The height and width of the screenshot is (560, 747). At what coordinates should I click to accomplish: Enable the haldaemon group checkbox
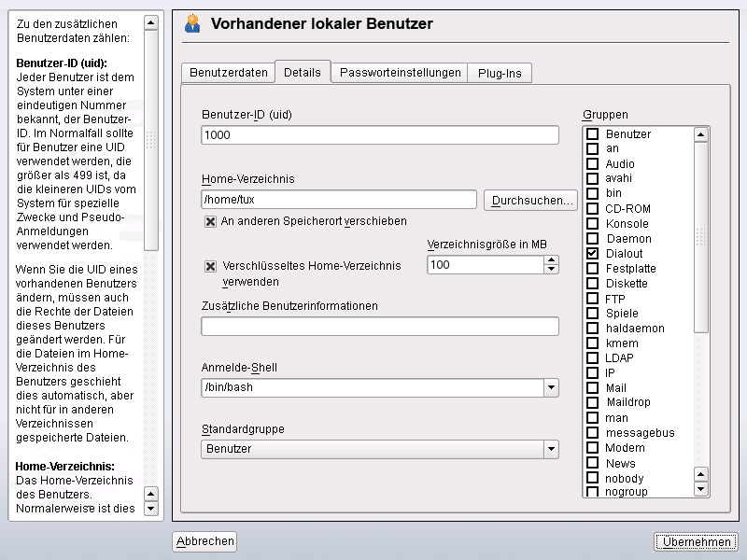pos(592,329)
